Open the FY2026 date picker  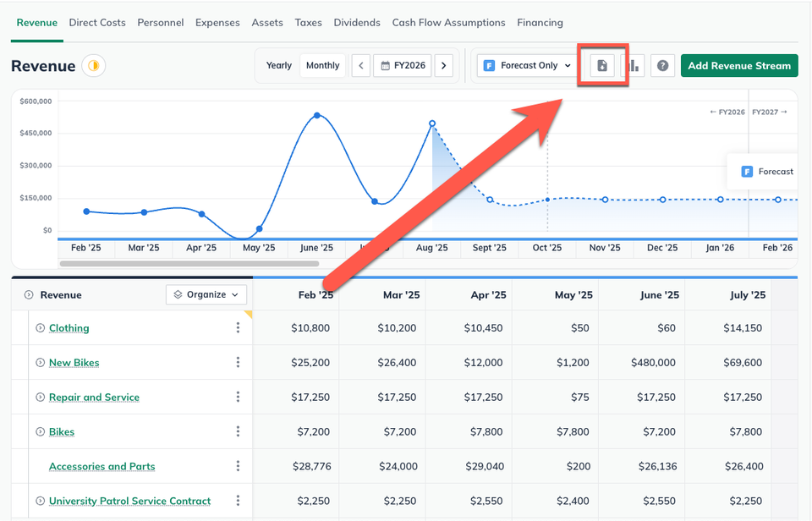pos(403,66)
